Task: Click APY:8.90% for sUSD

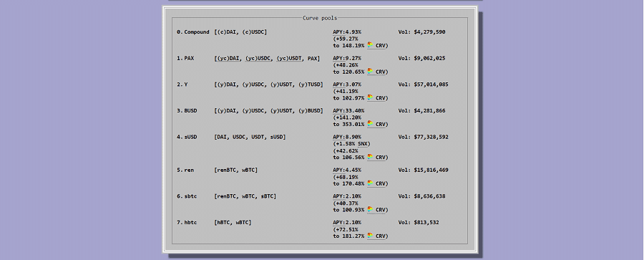Action: tap(347, 138)
